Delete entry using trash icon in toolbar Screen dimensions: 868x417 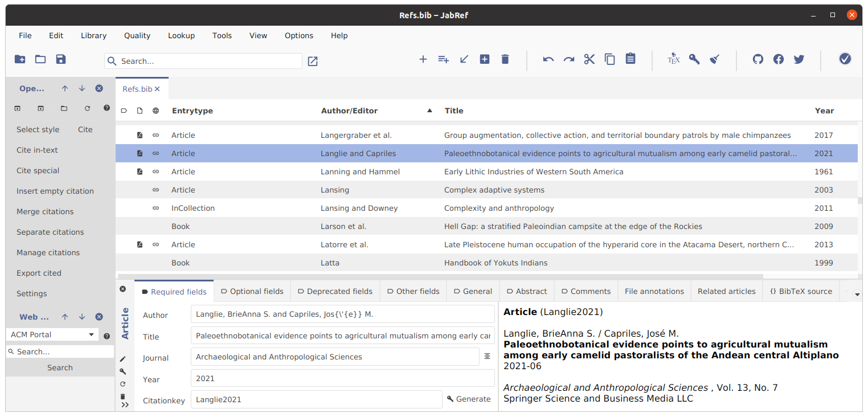[505, 59]
